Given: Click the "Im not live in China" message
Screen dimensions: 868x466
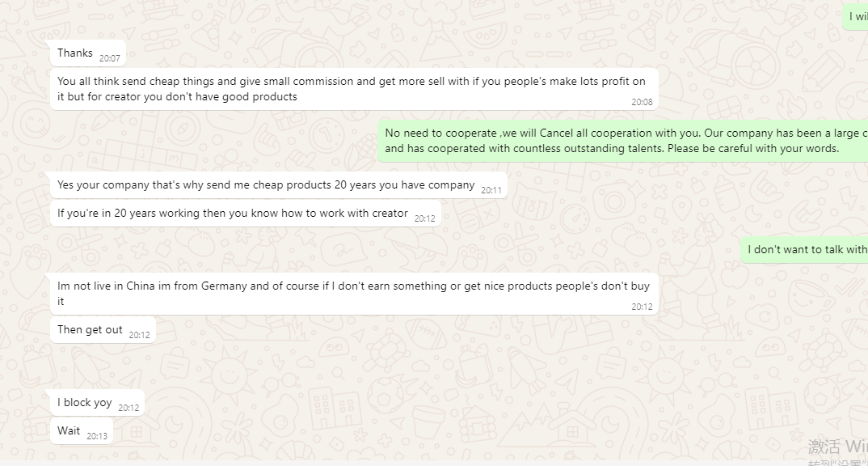Looking at the screenshot, I should click(x=353, y=294).
